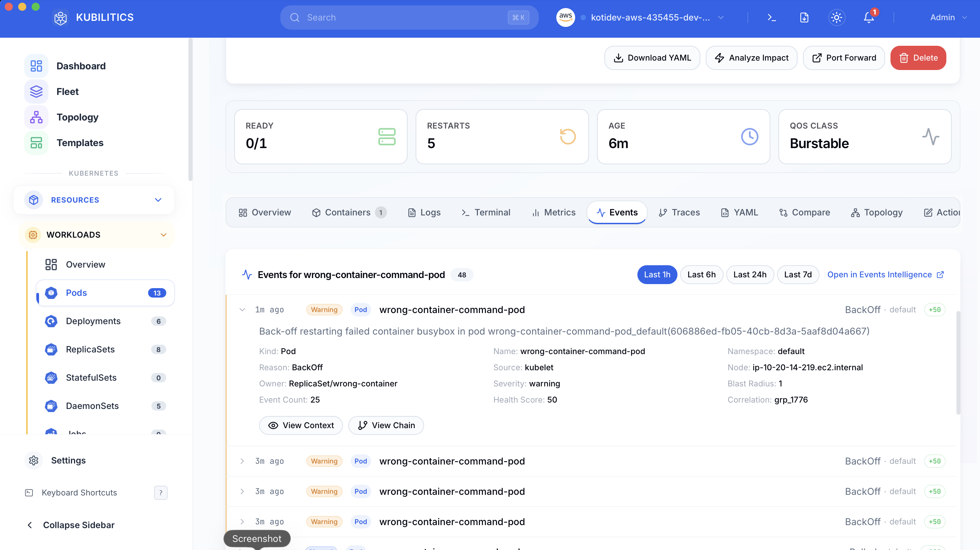Open the notifications bell with badge
Screen dimensions: 980x550
868,17
